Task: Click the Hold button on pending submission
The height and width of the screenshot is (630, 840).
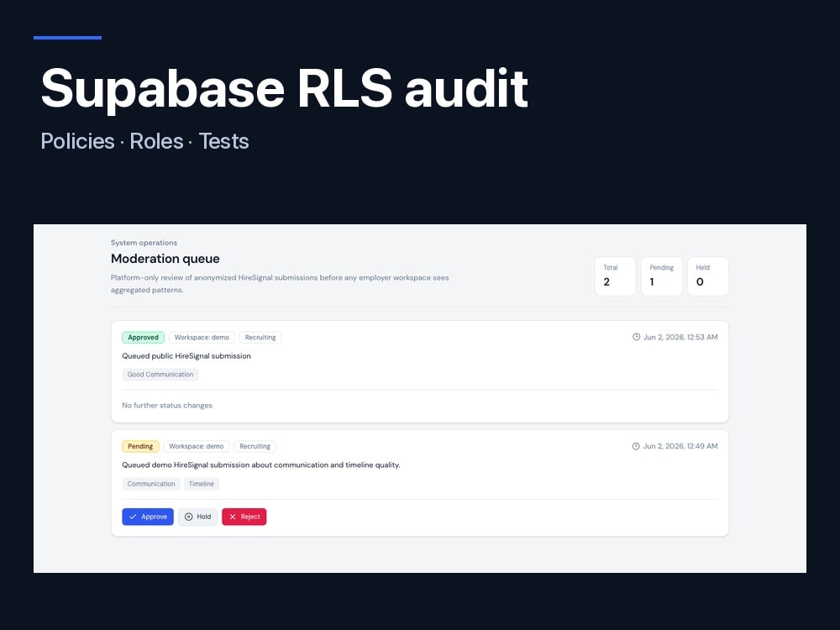Action: coord(197,517)
